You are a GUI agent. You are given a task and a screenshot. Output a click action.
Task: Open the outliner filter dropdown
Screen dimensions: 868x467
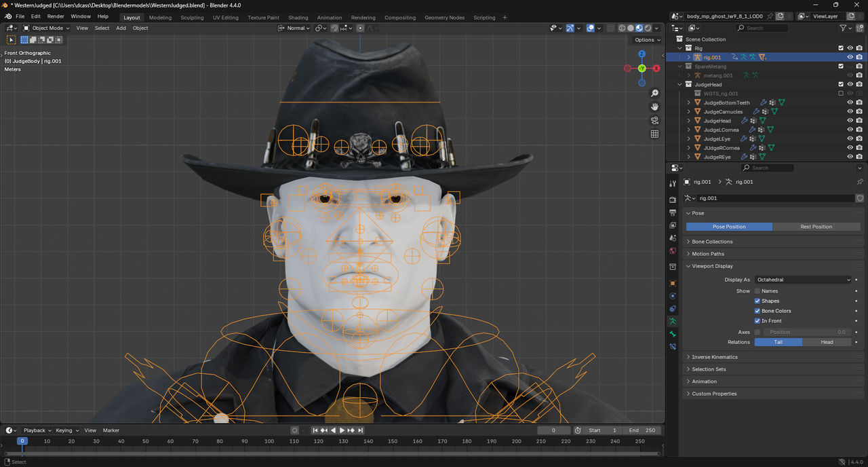click(x=845, y=28)
